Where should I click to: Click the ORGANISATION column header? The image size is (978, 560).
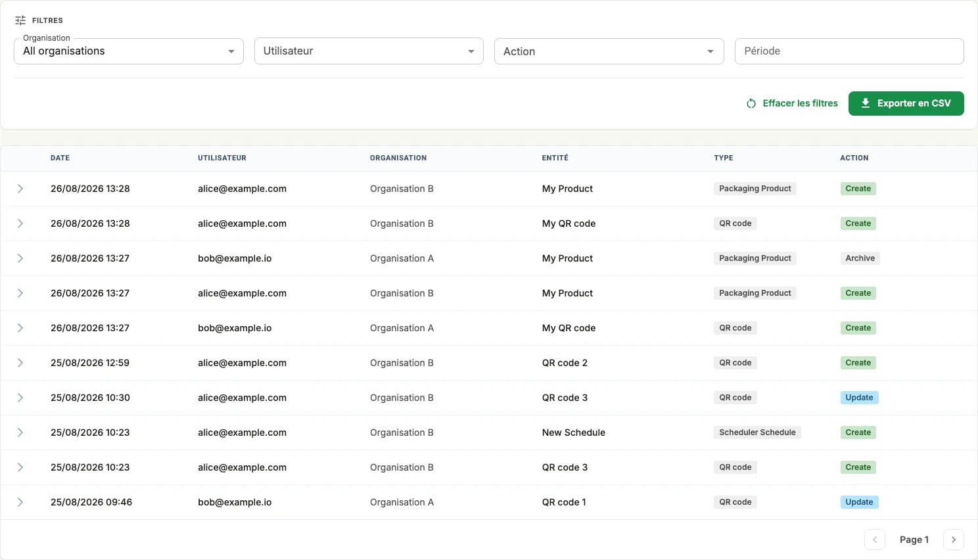(398, 158)
